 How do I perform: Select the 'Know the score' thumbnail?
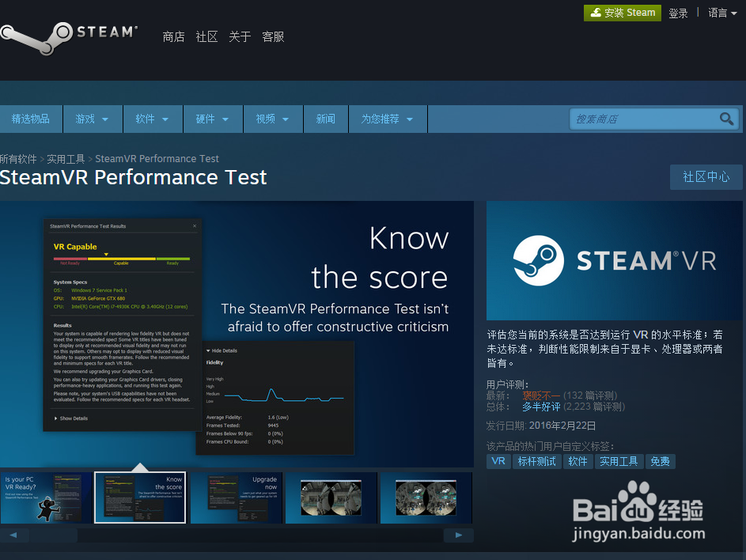pyautogui.click(x=140, y=498)
